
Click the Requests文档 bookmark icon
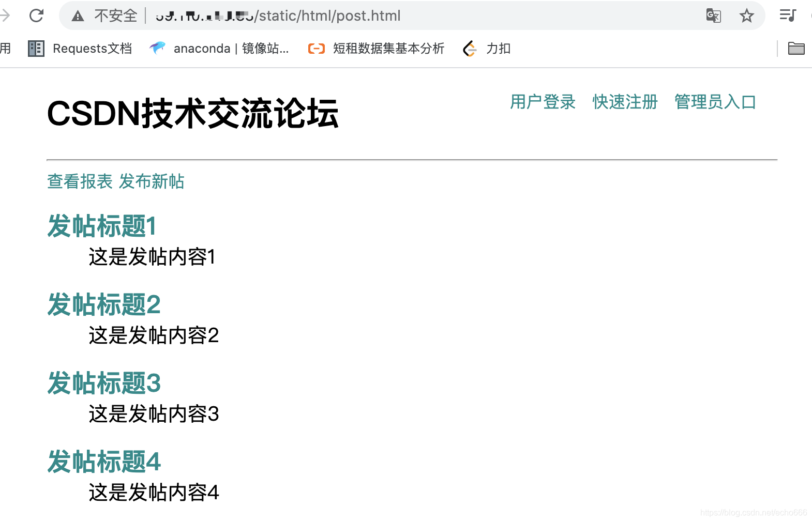(x=36, y=49)
